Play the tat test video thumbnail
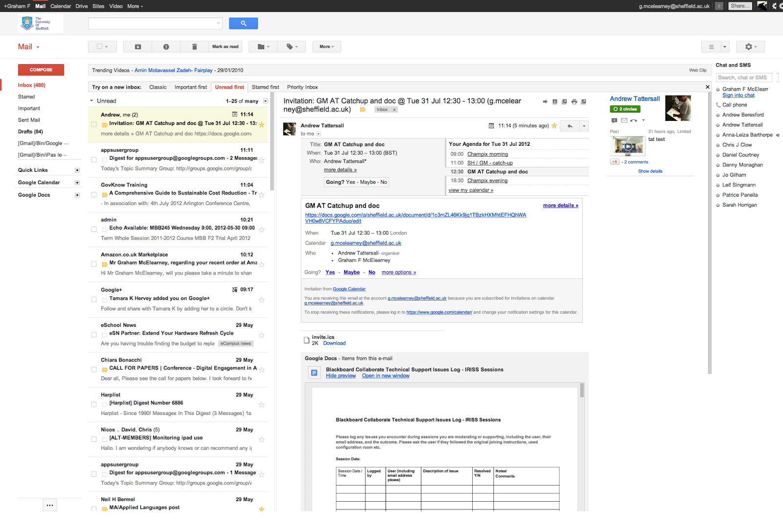The image size is (783, 532). coord(628,146)
